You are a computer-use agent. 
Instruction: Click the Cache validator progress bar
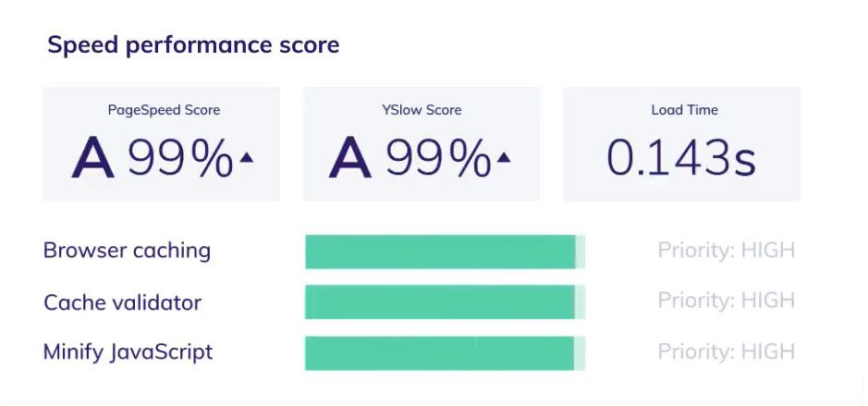(x=445, y=301)
